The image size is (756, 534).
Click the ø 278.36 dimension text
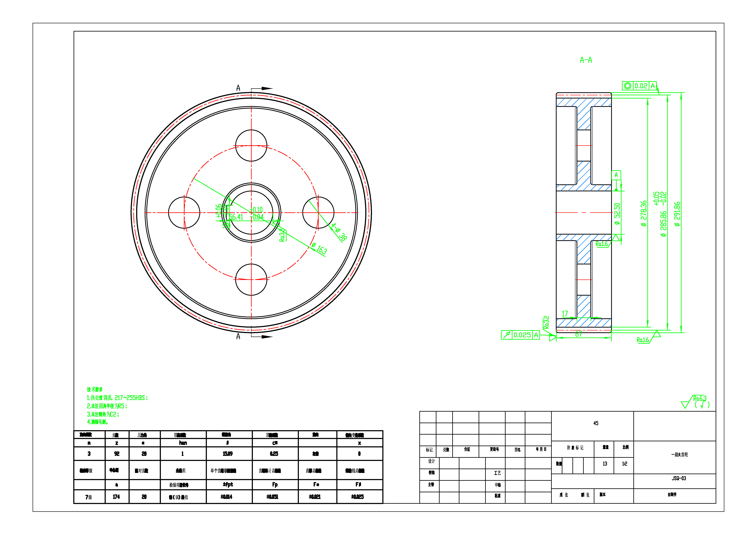click(x=644, y=213)
